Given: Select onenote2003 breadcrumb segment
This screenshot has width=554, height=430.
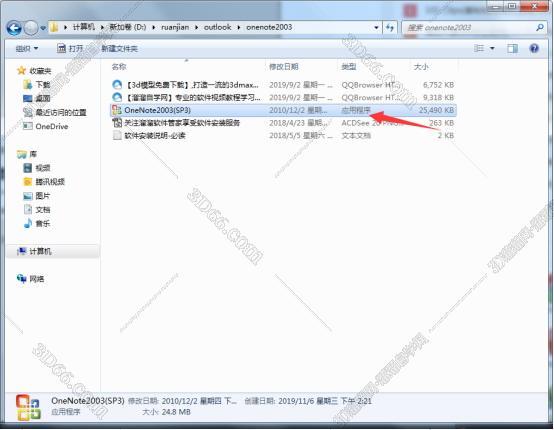Looking at the screenshot, I should [269, 27].
